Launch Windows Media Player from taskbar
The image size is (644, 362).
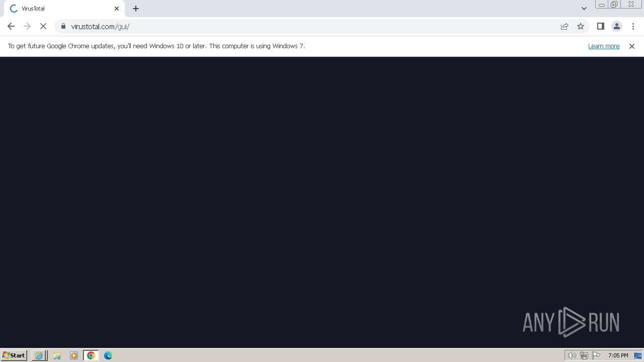pyautogui.click(x=74, y=355)
